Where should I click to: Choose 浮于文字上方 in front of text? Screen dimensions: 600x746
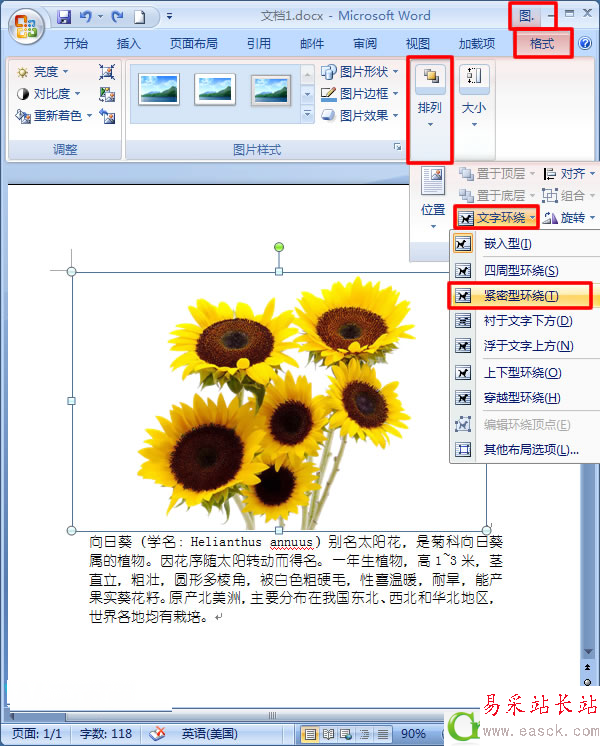525,346
